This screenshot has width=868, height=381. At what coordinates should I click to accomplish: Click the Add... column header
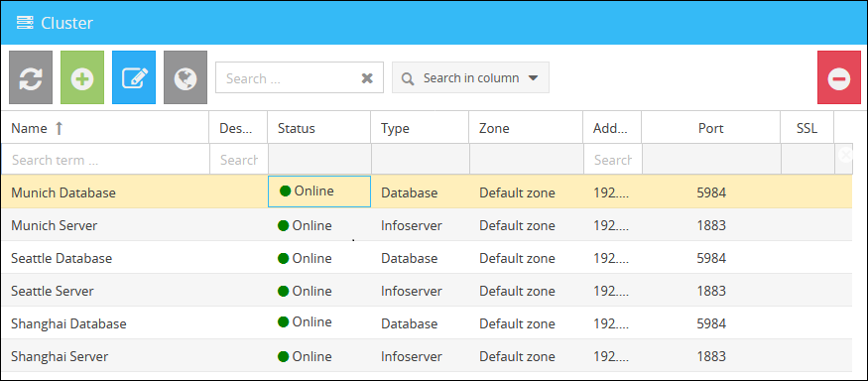click(612, 128)
